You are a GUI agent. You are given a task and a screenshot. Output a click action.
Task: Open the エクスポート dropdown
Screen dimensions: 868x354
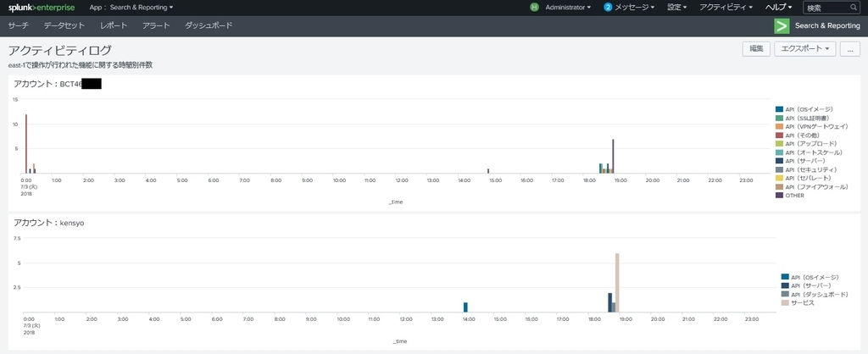[x=805, y=48]
